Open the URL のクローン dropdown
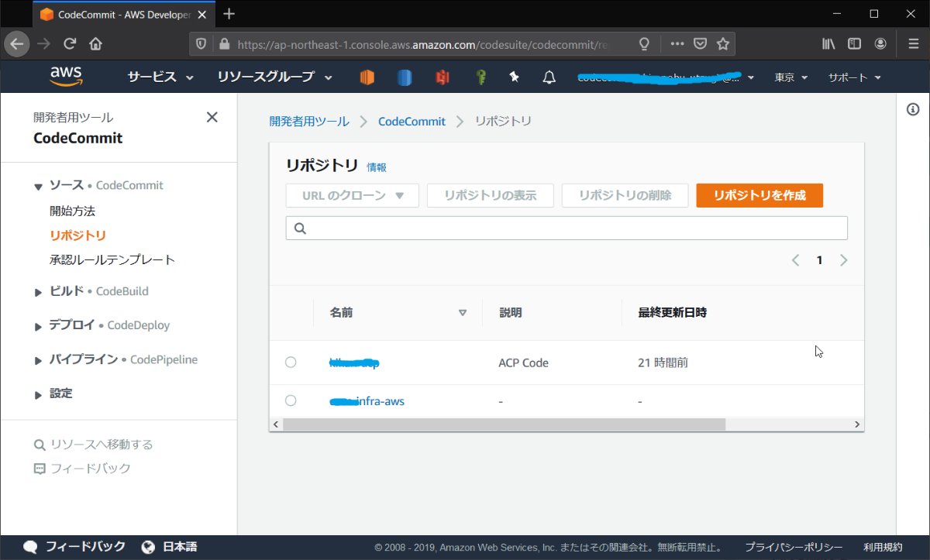Image resolution: width=930 pixels, height=560 pixels. [x=353, y=195]
